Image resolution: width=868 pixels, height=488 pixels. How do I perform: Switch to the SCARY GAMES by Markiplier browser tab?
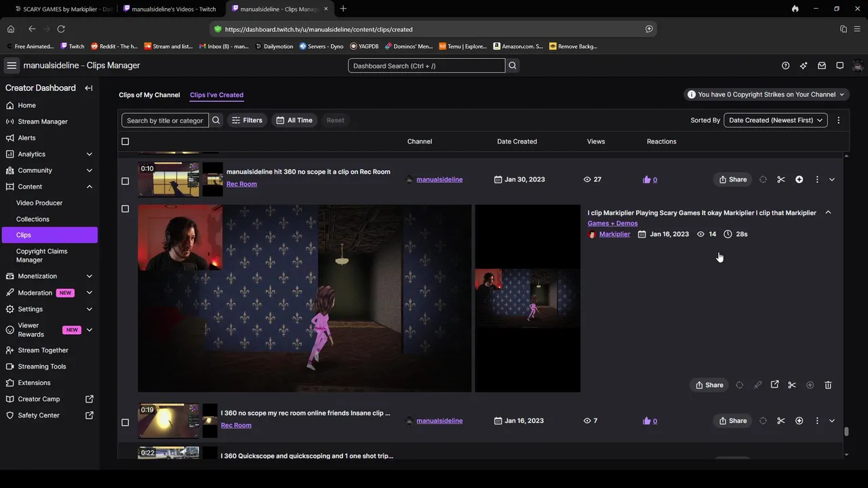pyautogui.click(x=62, y=9)
